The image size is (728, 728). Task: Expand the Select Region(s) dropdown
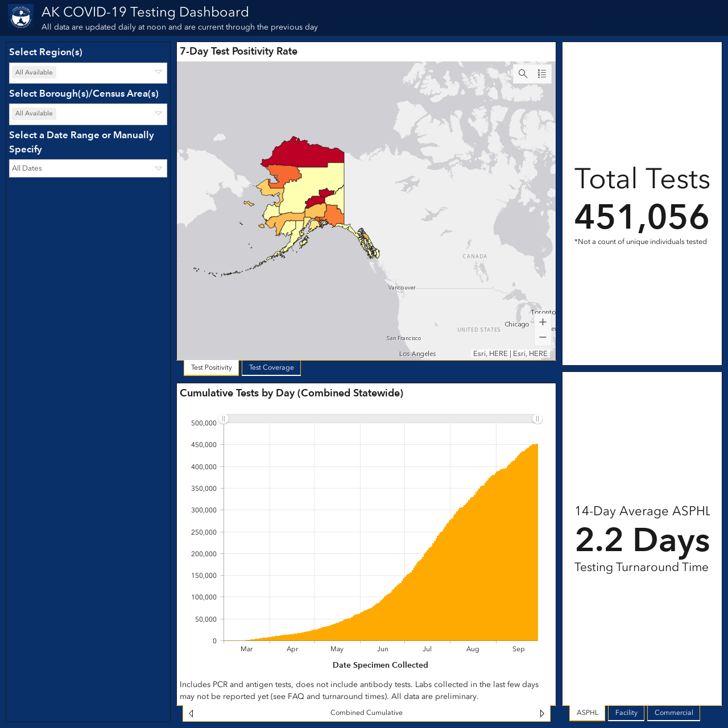(88, 73)
